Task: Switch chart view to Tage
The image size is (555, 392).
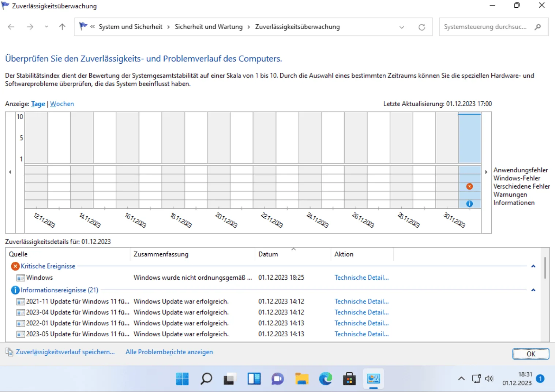Action: pyautogui.click(x=38, y=104)
